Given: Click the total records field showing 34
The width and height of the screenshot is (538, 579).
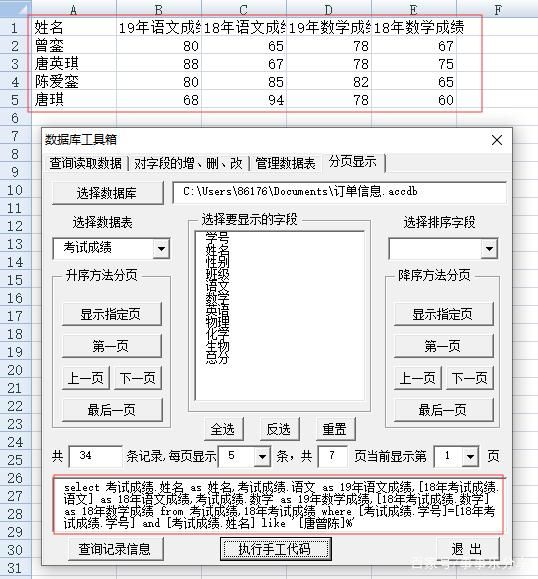Looking at the screenshot, I should pos(95,456).
